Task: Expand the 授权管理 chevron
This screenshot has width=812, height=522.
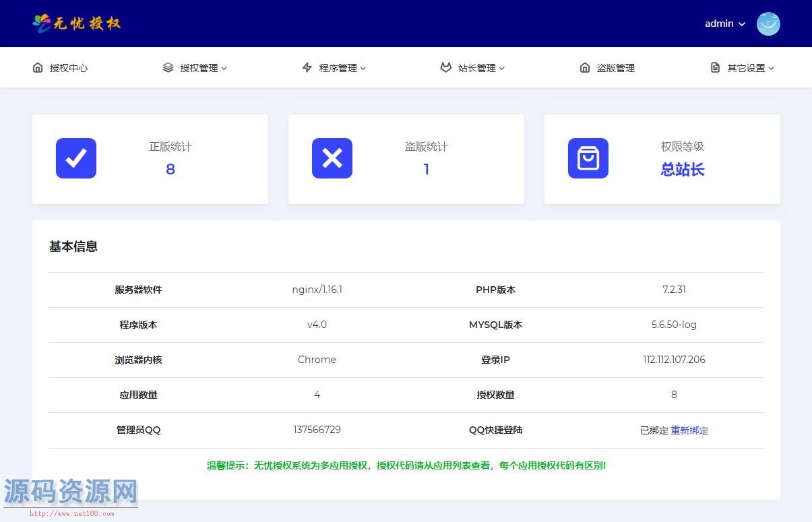Action: pyautogui.click(x=224, y=68)
